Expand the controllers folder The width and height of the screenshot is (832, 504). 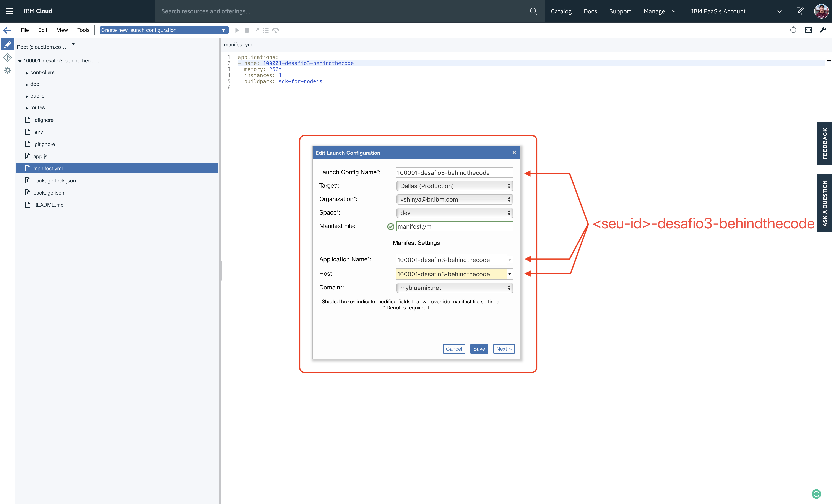[27, 73]
